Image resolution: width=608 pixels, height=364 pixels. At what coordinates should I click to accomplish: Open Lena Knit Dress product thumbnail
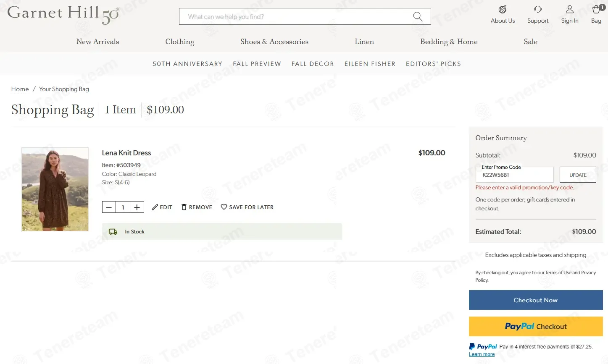click(55, 189)
